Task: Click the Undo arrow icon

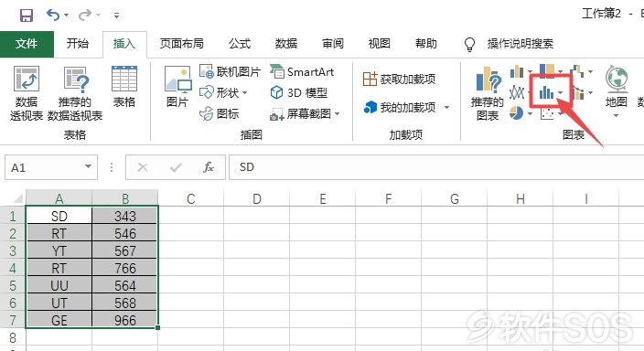Action: (x=53, y=16)
